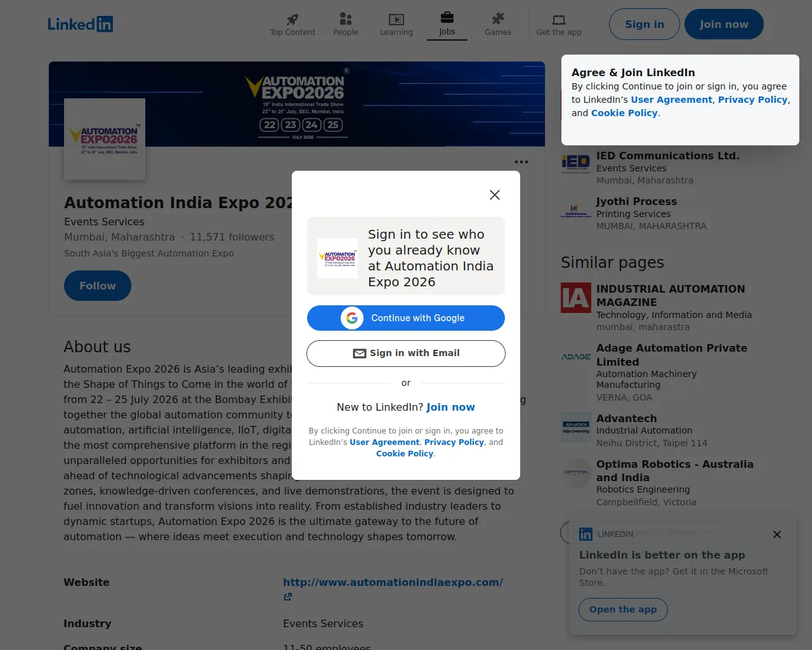
Task: Click Advantech logo icon
Action: click(x=576, y=427)
